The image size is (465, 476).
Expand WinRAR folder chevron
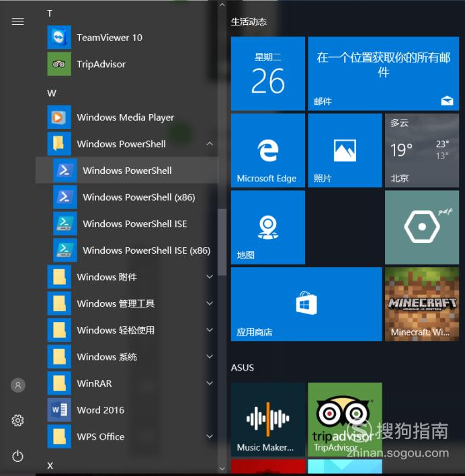210,383
